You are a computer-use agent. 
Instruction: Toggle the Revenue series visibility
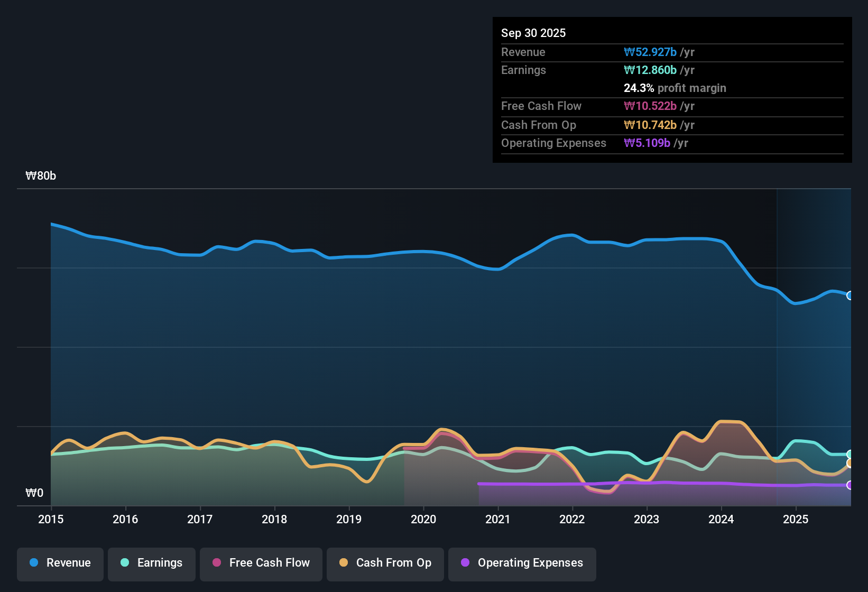pos(60,563)
